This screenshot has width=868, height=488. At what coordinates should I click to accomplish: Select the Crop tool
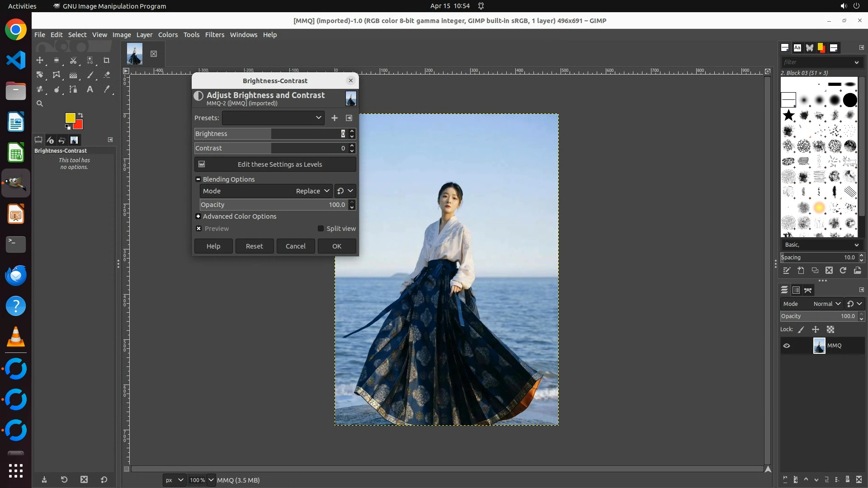pyautogui.click(x=106, y=60)
